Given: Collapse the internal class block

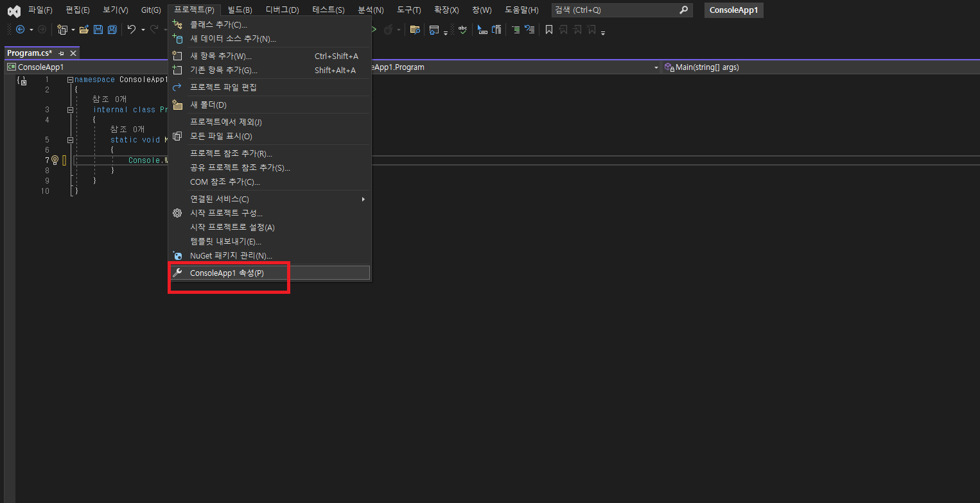Looking at the screenshot, I should tap(70, 110).
